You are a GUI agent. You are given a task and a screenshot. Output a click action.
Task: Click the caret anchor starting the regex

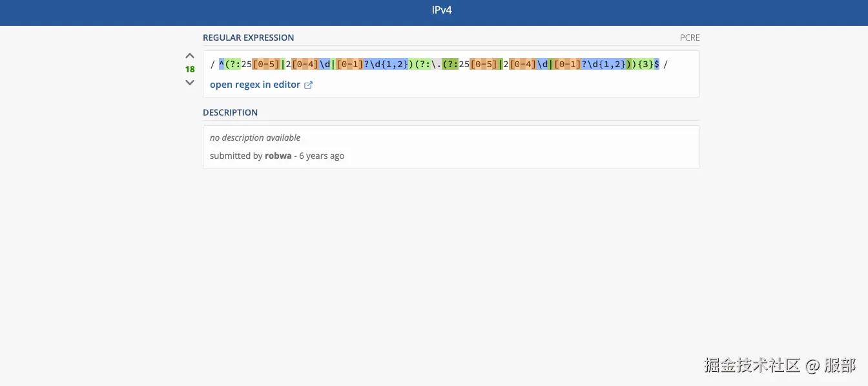pyautogui.click(x=222, y=65)
